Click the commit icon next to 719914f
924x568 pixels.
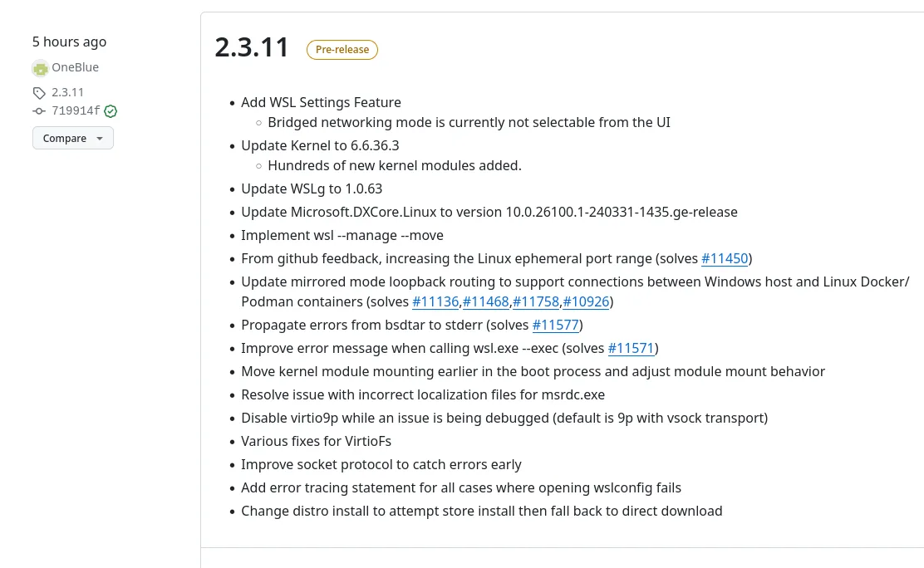(39, 110)
